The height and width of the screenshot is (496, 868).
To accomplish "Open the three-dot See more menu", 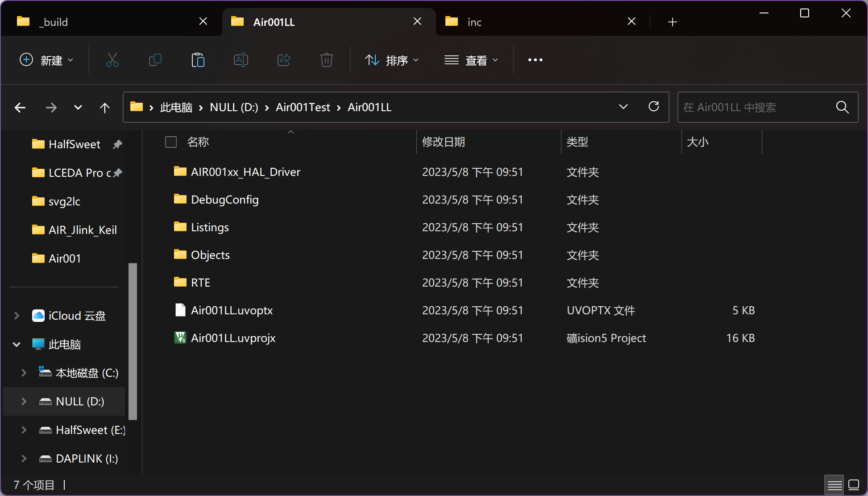I will pos(535,60).
